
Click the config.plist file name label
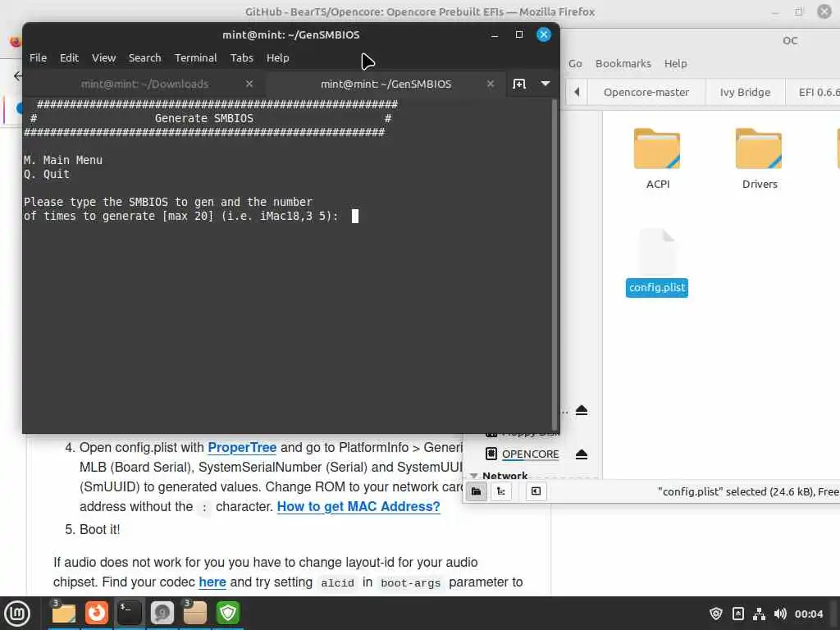tap(657, 288)
